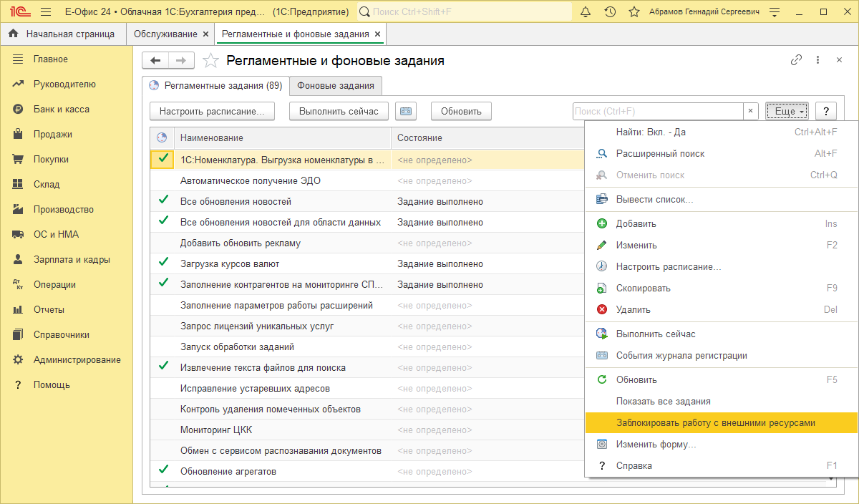Select Заблокировать работу с внешними ресурсами
This screenshot has width=859, height=504.
(722, 422)
